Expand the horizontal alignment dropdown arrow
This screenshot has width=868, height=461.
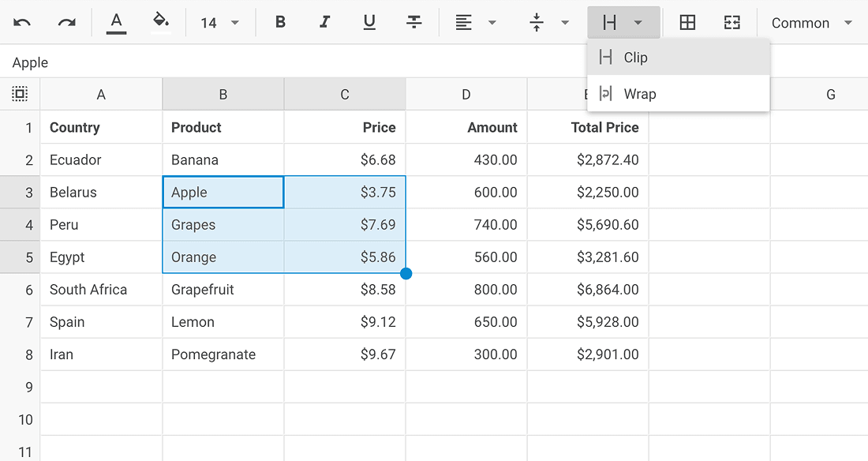click(492, 23)
